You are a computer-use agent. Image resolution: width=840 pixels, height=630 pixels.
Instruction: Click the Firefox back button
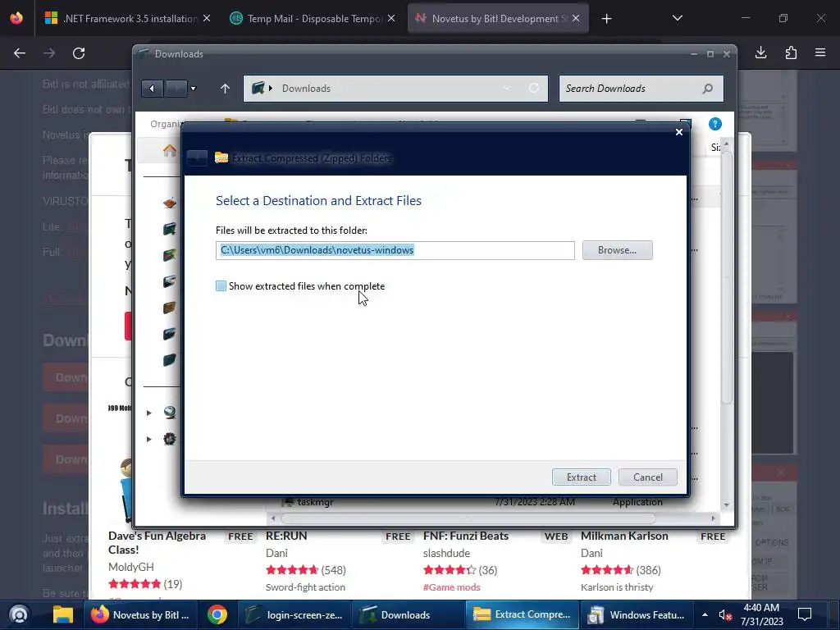(20, 53)
